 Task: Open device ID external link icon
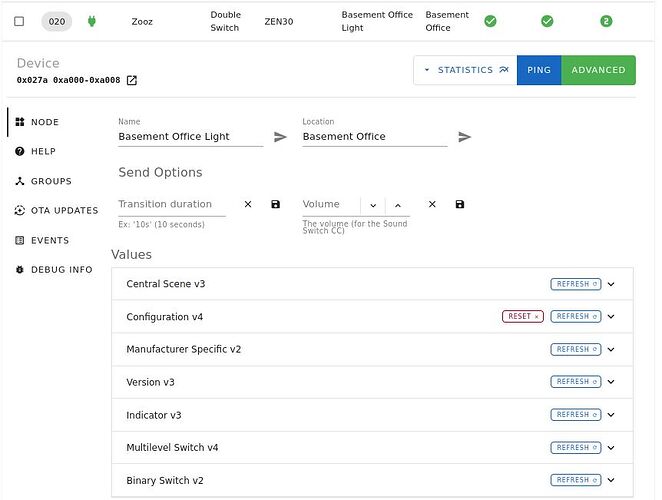click(131, 81)
